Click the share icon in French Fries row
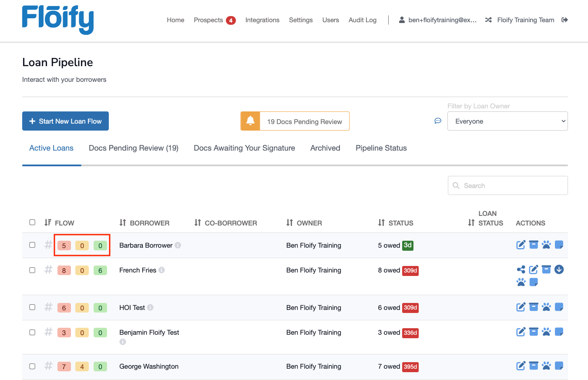Image resolution: width=588 pixels, height=380 pixels. [521, 270]
